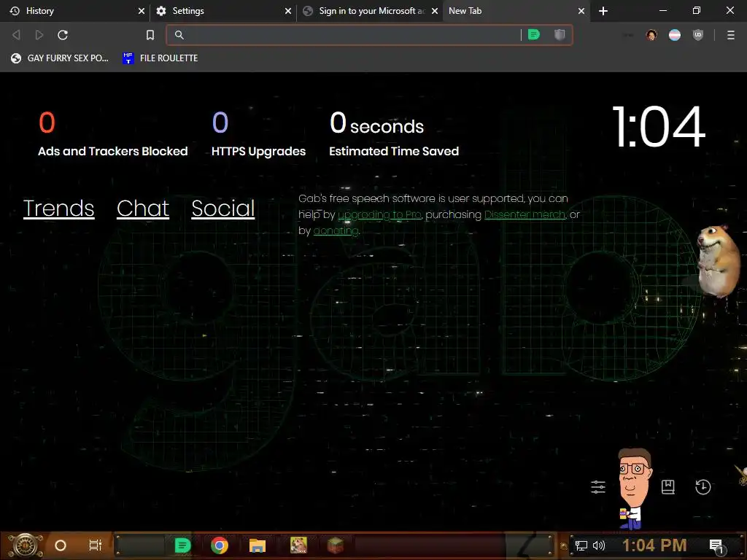Open history clock icon at bottom right
The height and width of the screenshot is (560, 747).
(703, 487)
